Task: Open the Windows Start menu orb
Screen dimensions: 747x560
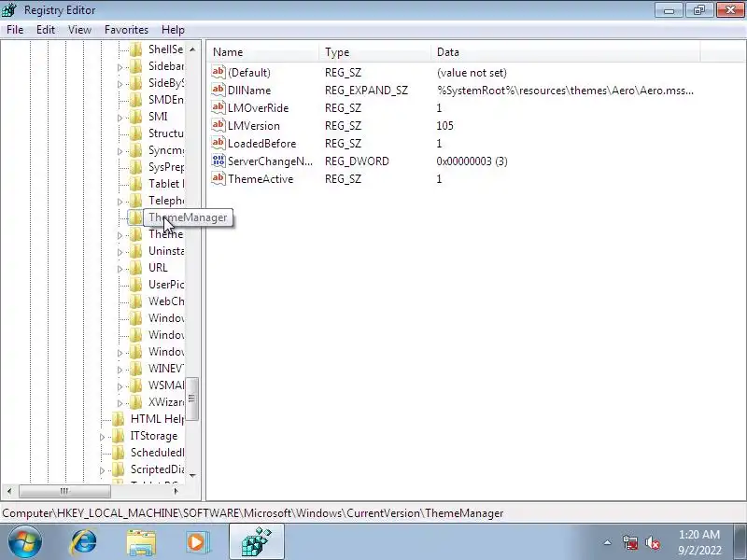Action: (24, 542)
